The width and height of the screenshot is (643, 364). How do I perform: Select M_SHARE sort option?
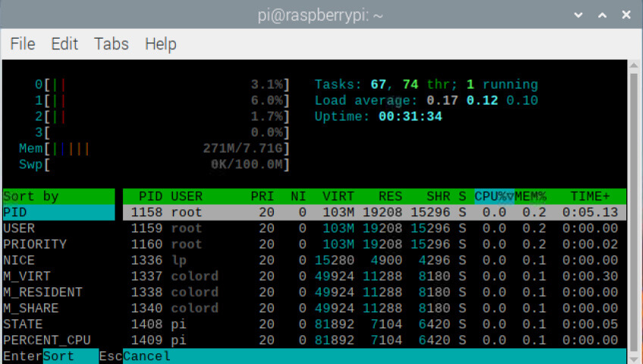pyautogui.click(x=58, y=308)
